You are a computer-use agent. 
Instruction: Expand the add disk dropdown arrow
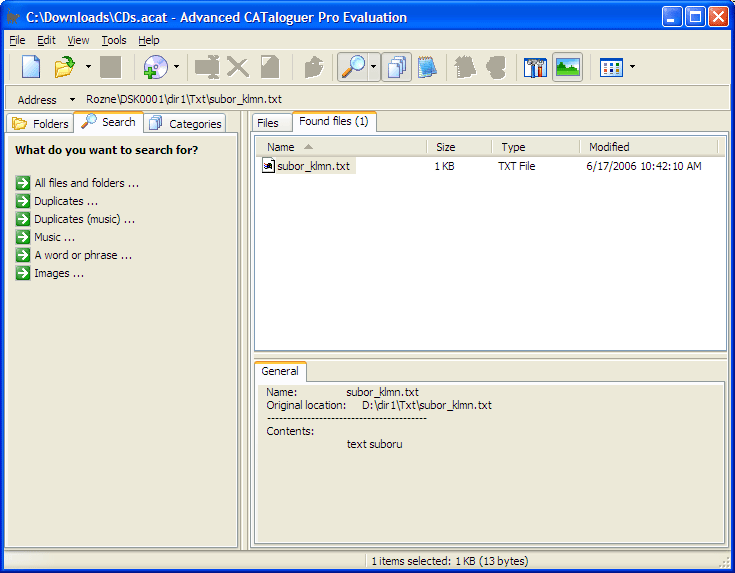coord(176,67)
